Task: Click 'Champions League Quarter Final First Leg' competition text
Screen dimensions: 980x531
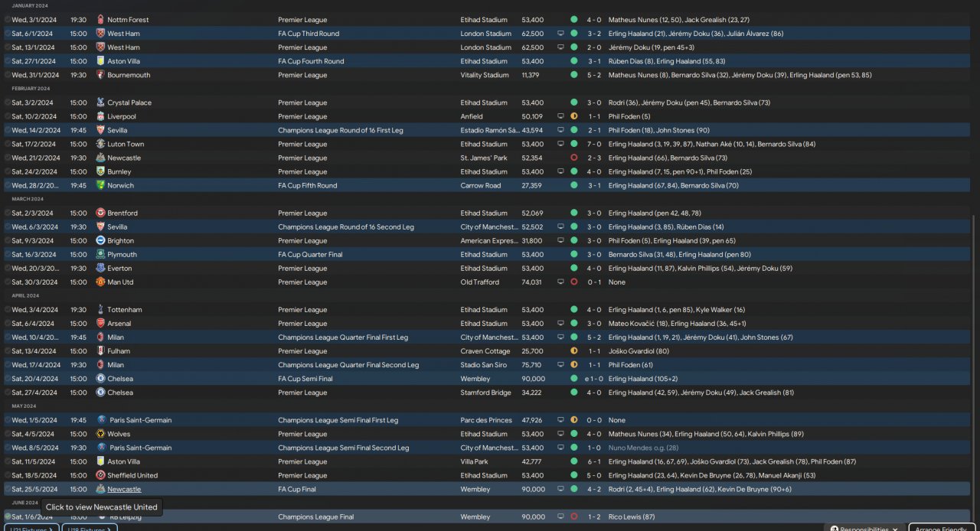Action: click(343, 337)
